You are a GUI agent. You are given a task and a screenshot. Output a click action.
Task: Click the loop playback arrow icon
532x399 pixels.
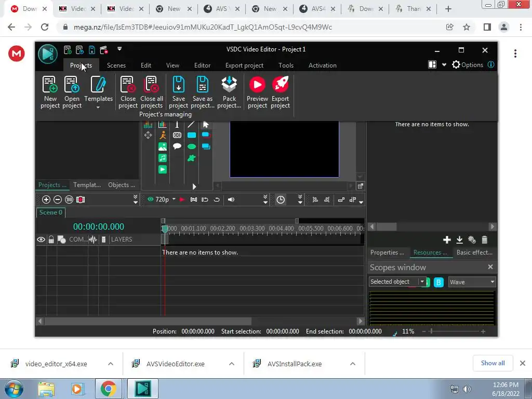(217, 199)
